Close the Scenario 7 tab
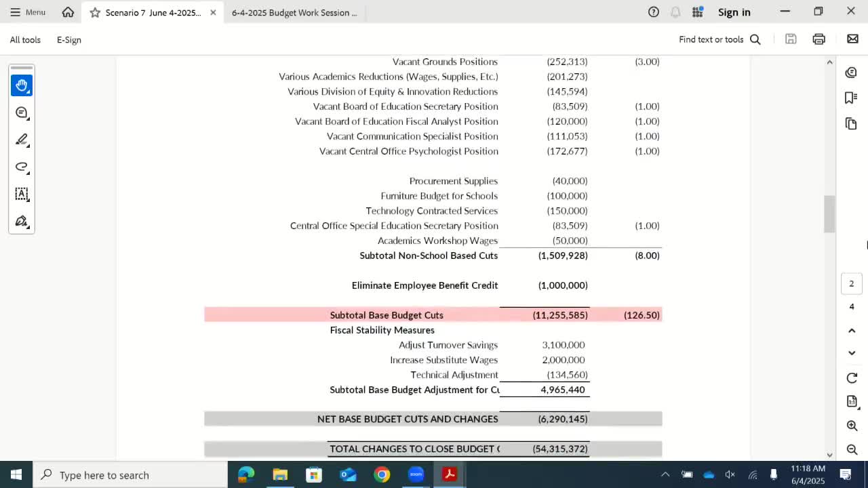 point(213,12)
